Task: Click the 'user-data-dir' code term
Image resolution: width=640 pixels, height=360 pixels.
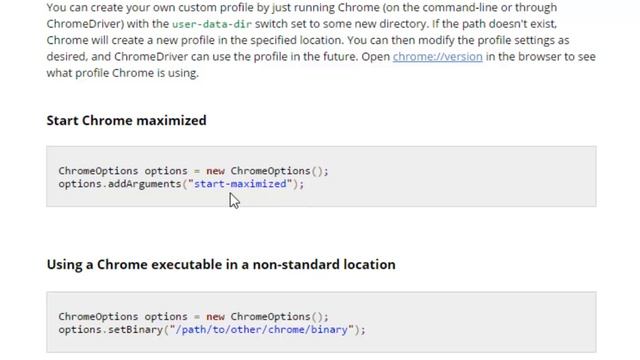Action: coord(212,24)
